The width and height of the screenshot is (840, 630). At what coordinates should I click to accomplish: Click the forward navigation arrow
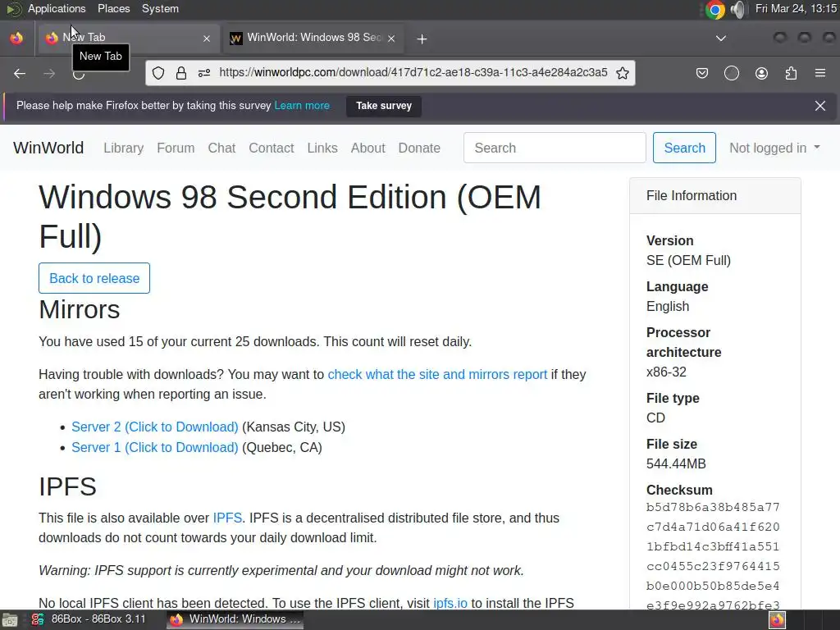49,73
